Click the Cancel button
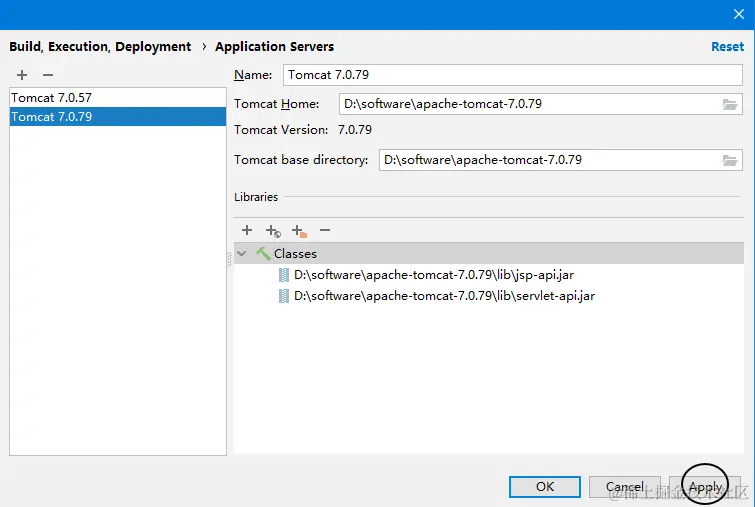Screen dimensions: 755x507 pos(625,487)
